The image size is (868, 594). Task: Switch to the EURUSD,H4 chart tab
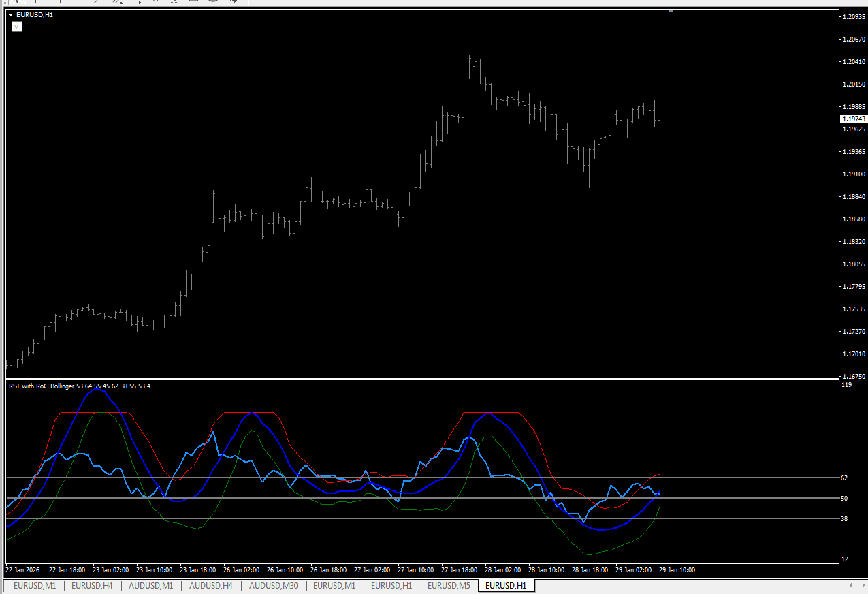pos(92,585)
